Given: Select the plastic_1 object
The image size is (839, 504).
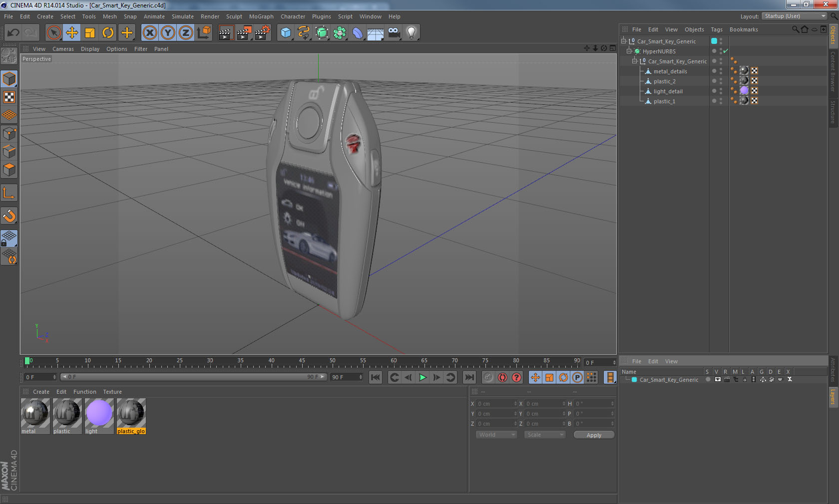Looking at the screenshot, I should tap(664, 101).
